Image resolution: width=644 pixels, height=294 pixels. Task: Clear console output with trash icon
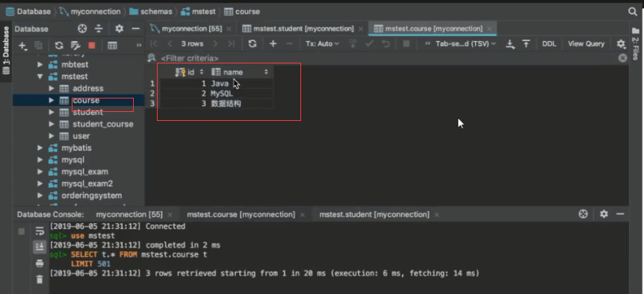[40, 279]
